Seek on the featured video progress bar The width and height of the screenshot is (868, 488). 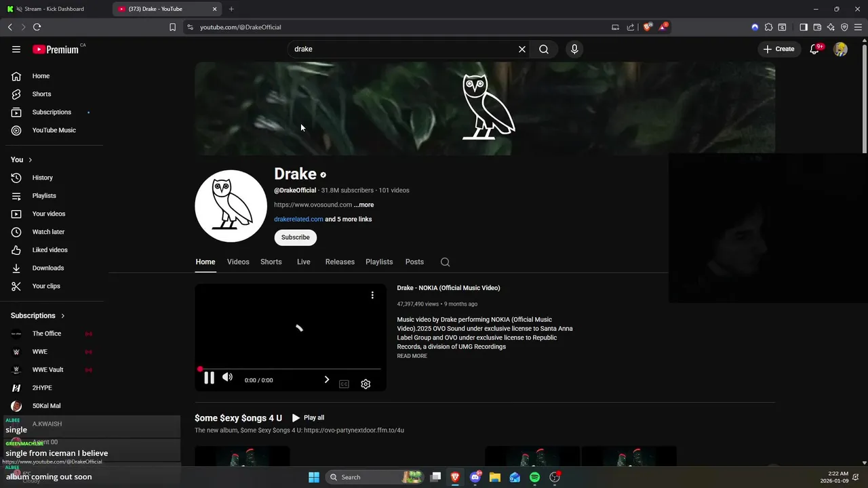[290, 369]
